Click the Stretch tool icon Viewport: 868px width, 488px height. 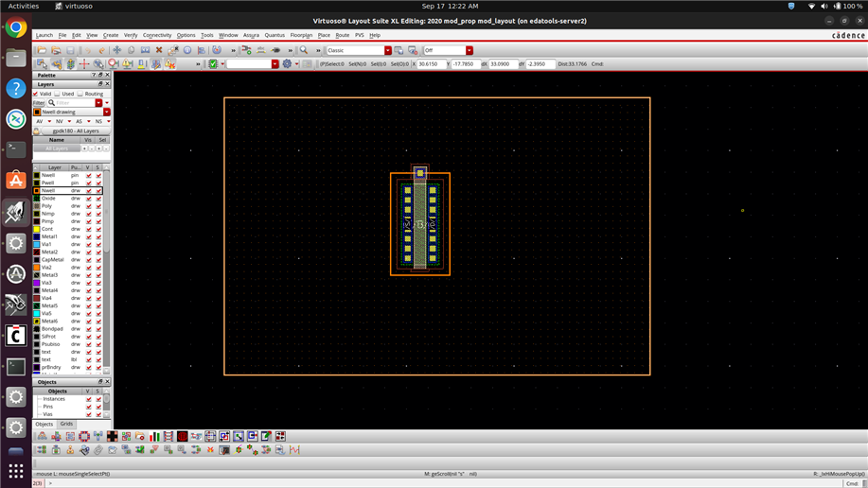click(145, 50)
